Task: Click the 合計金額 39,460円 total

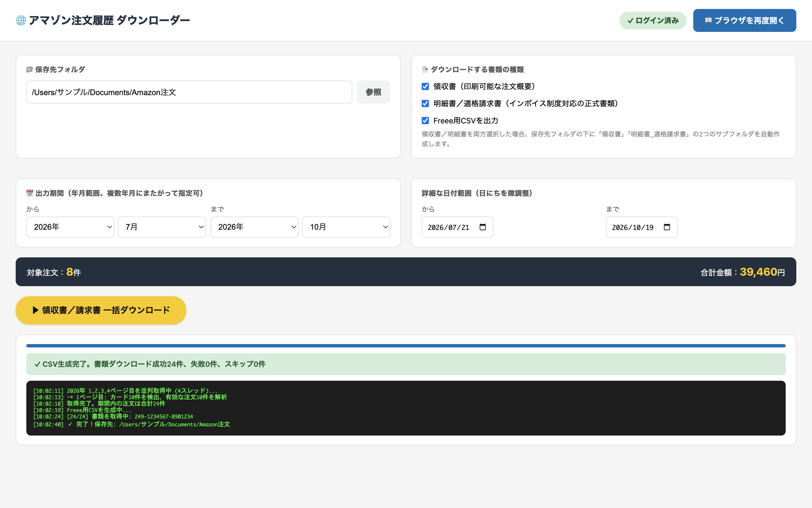Action: tap(742, 272)
